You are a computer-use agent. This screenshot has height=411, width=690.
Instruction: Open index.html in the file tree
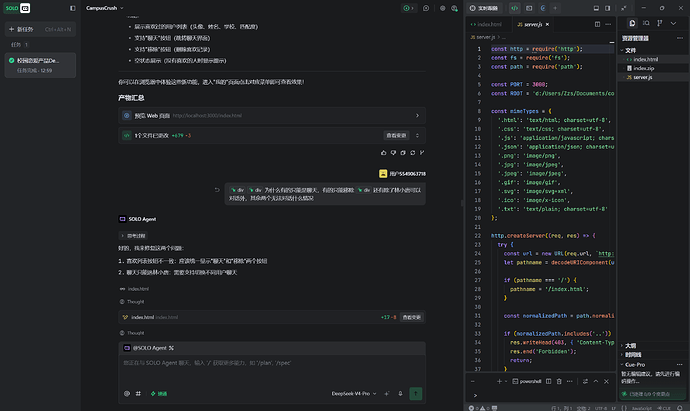point(646,59)
